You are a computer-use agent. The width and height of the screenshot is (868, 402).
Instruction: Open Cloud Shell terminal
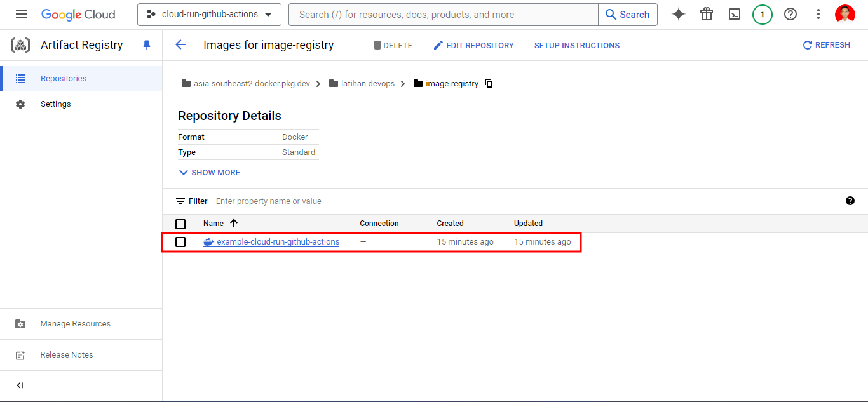coord(734,14)
